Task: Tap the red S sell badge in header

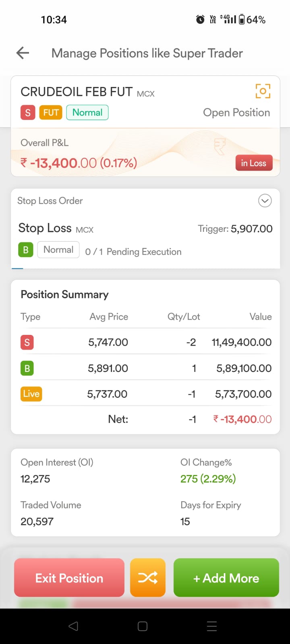Action: click(x=28, y=113)
